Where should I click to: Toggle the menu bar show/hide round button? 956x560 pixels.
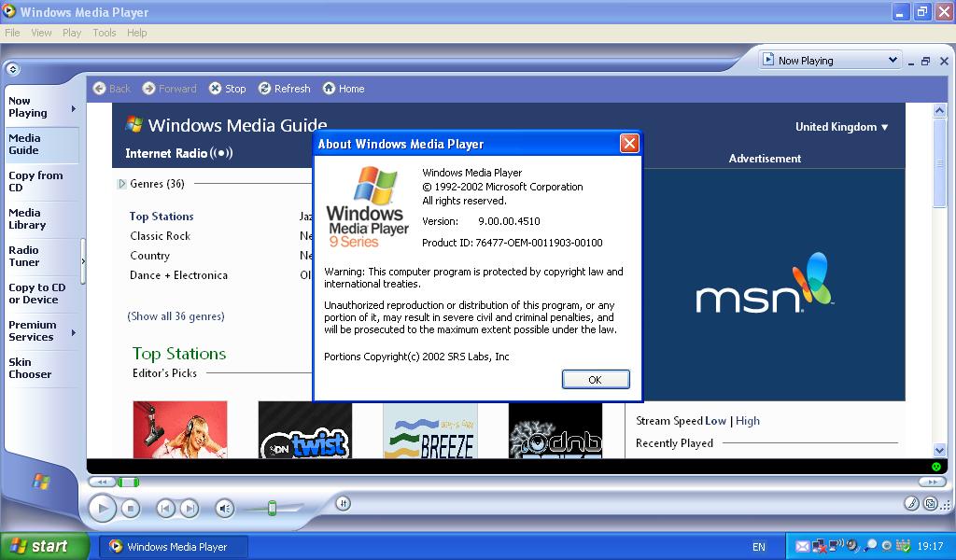13,69
